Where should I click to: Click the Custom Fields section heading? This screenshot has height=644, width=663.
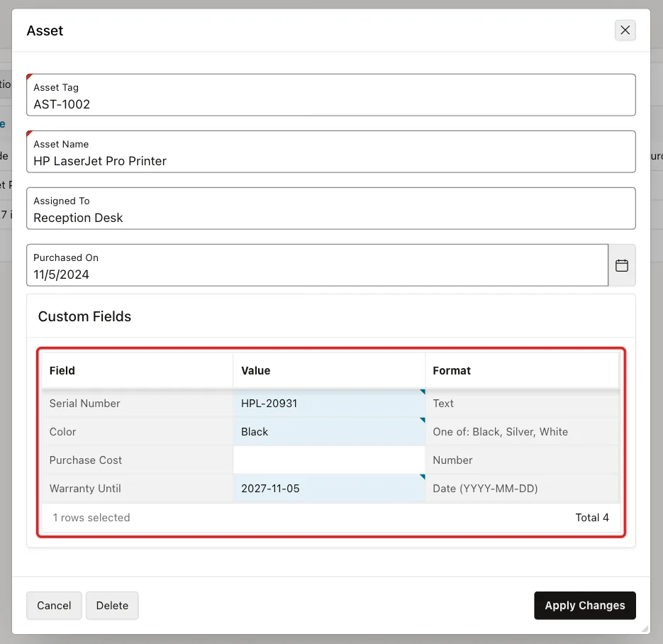coord(84,316)
